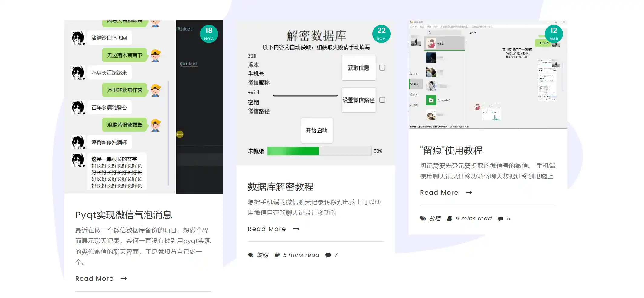Click the green 50% progress bar
The image size is (644, 298).
[x=319, y=151]
